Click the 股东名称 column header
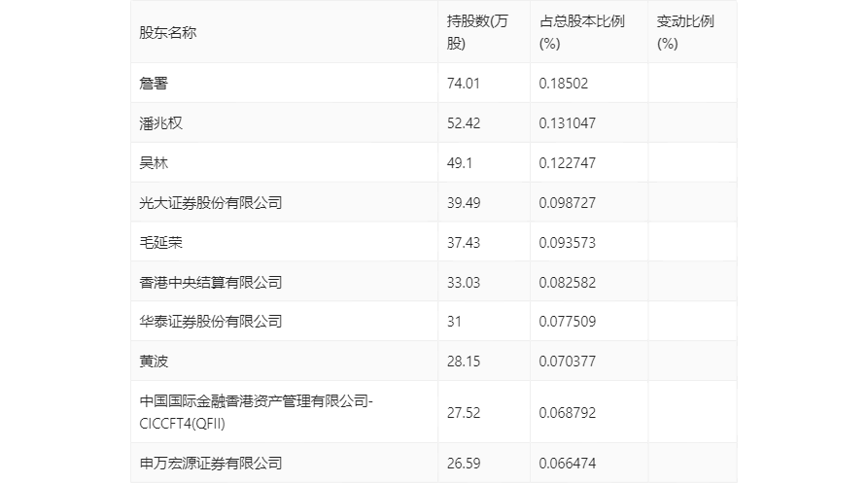 pyautogui.click(x=168, y=33)
